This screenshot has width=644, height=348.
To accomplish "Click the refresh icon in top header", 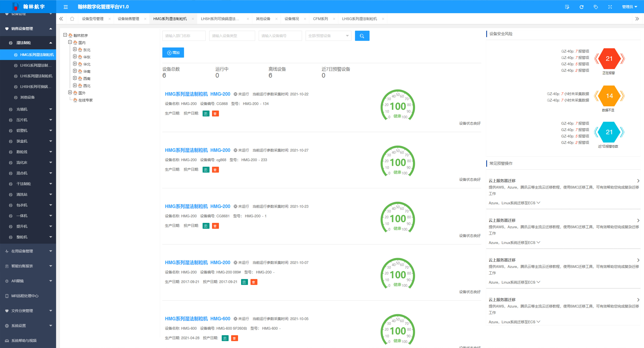I will (x=581, y=7).
